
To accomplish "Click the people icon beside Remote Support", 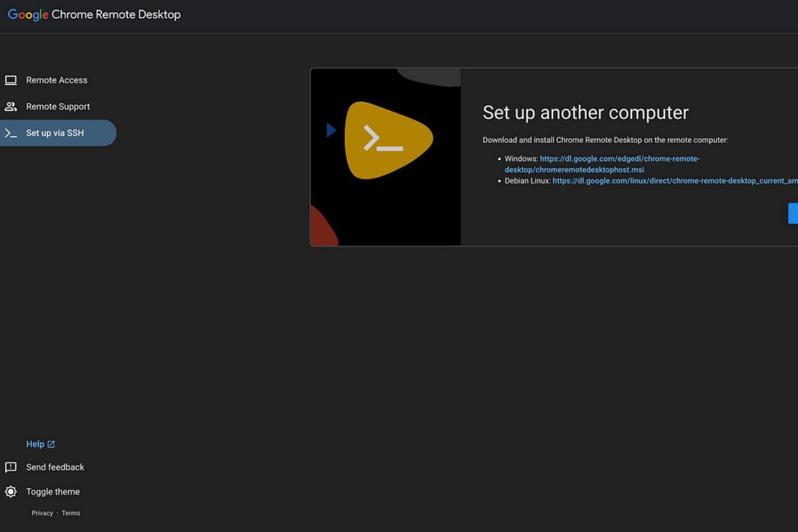I will [x=11, y=107].
